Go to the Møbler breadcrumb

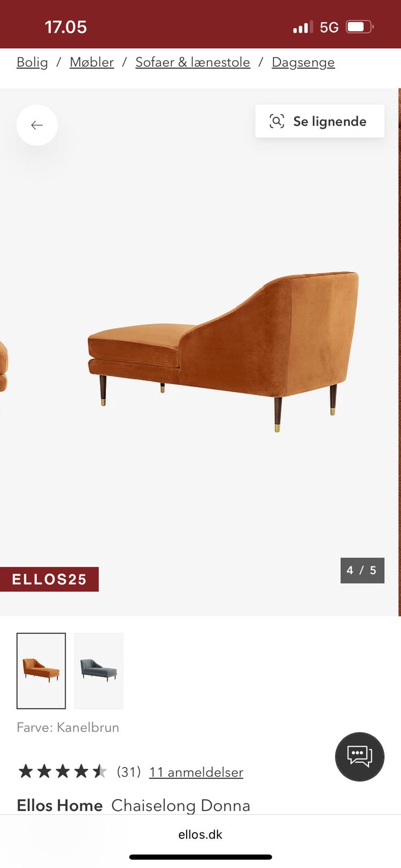(92, 62)
